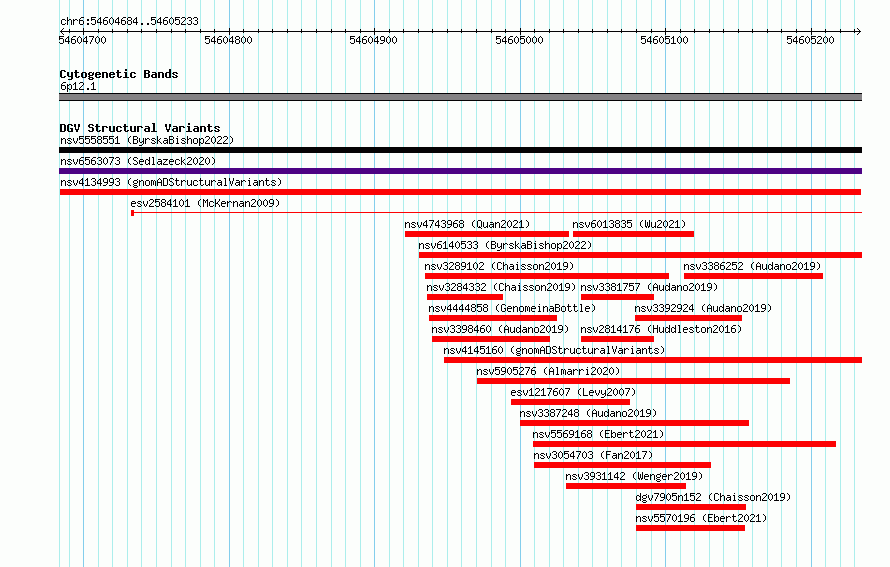This screenshot has height=567, width=890.
Task: Select the nsv3387248 red bar
Action: pos(635,423)
